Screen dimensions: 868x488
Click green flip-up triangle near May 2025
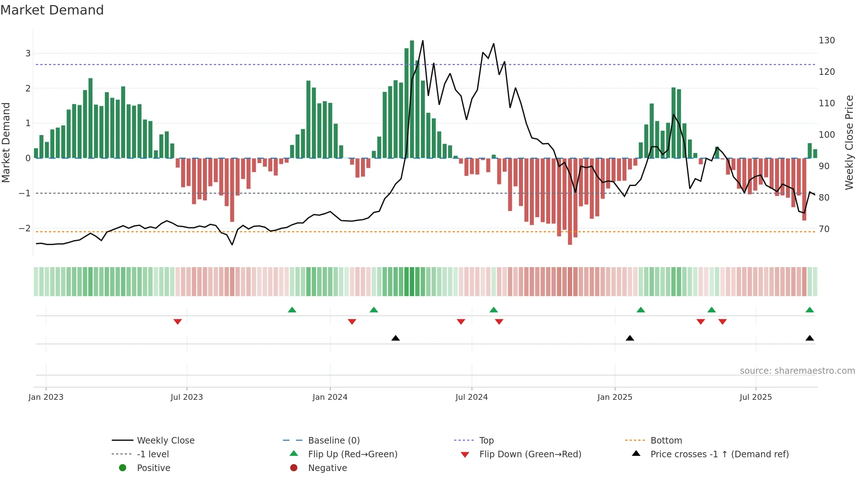coord(711,310)
